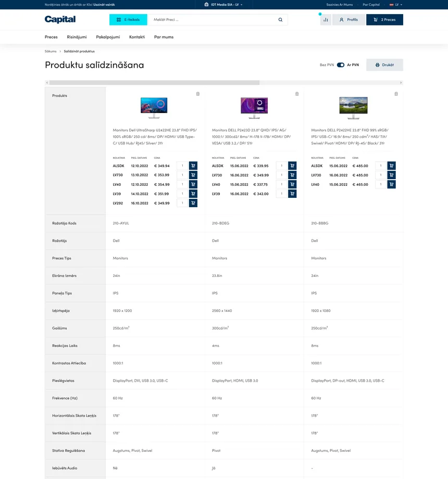This screenshot has width=448, height=479.
Task: Open the IDT Media SIA - LV company dropdown
Action: pyautogui.click(x=223, y=5)
